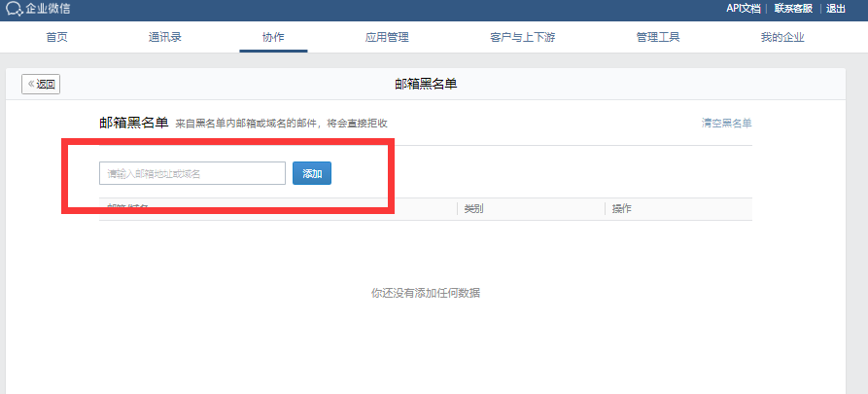Open the 应用管理 tab
This screenshot has height=394, width=868.
pyautogui.click(x=387, y=38)
